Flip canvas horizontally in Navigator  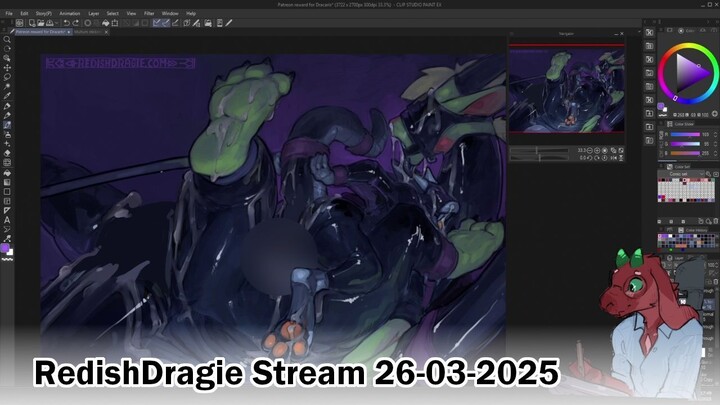(x=613, y=158)
